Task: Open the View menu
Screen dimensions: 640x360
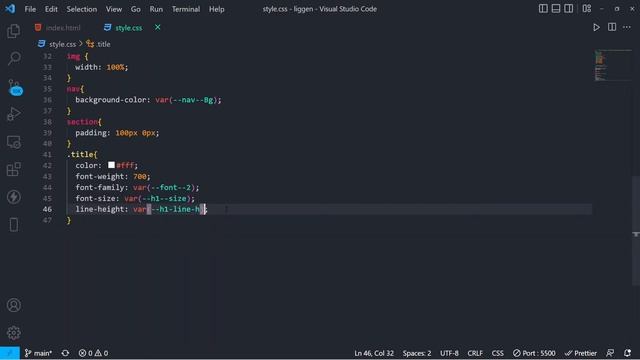Action: 114,9
